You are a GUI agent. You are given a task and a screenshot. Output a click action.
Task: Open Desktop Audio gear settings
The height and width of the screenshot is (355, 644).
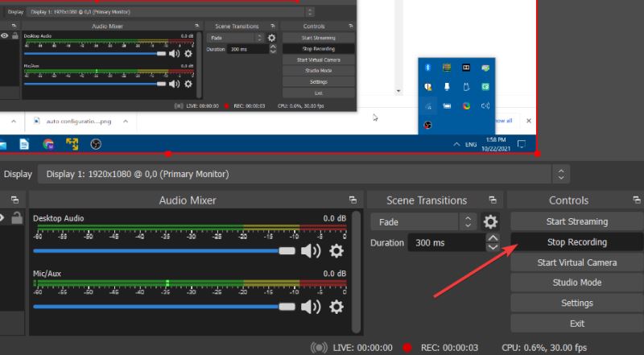click(x=336, y=251)
